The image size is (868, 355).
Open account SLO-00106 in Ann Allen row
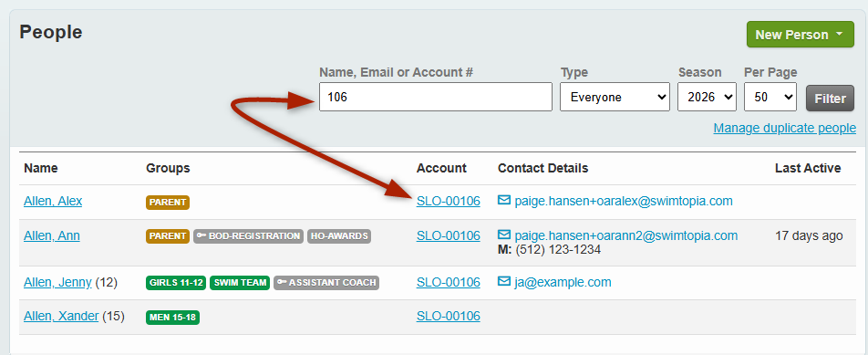[449, 236]
